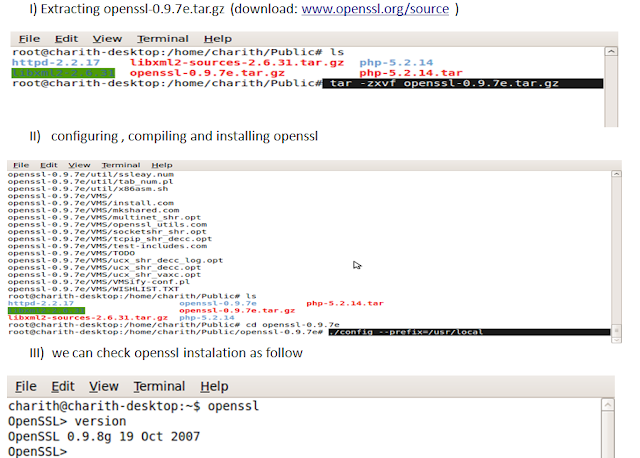
Task: Click openssl-0.9.7e/VMS/WISHLIST.TXT line
Action: (93, 289)
